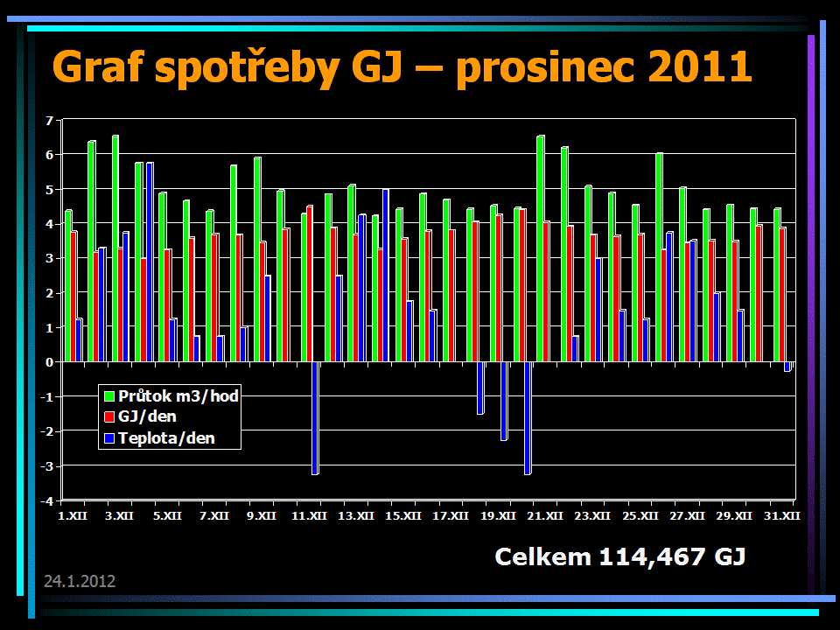840x630 pixels.
Task: Click the 1.XII label on the x-axis
Action: 72,516
